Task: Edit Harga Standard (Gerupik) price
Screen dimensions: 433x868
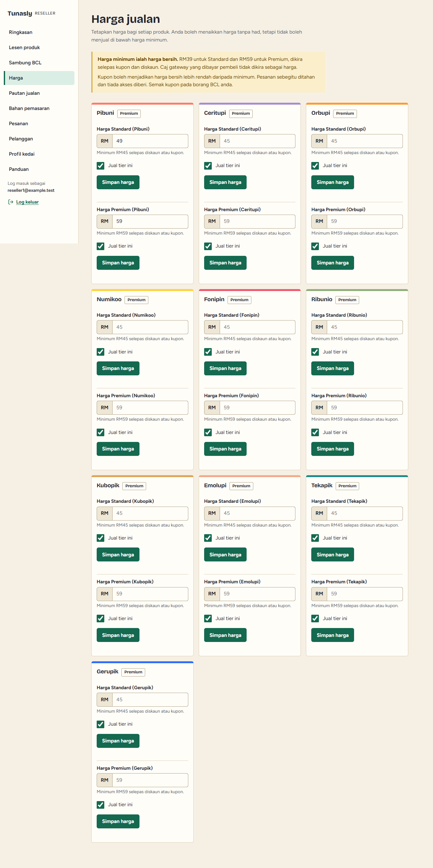Action: click(150, 700)
